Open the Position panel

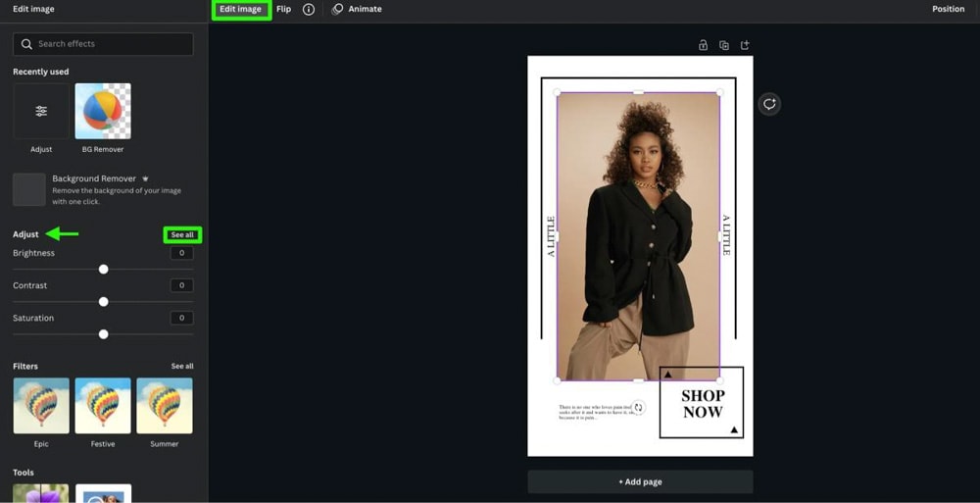click(x=948, y=9)
